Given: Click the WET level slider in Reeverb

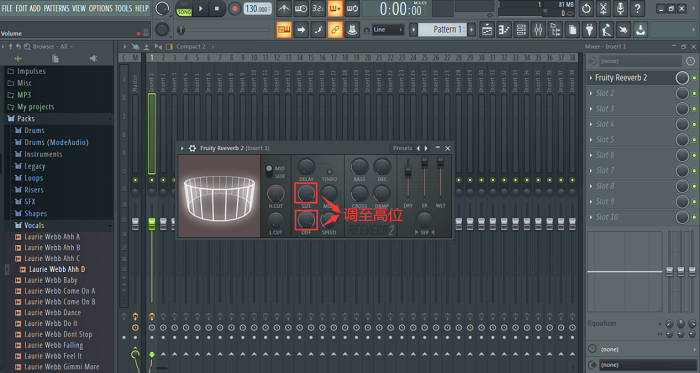Looking at the screenshot, I should tap(441, 163).
